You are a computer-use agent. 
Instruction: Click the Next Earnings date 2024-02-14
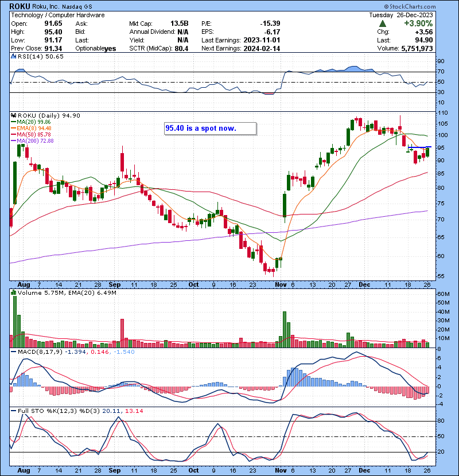[x=262, y=49]
